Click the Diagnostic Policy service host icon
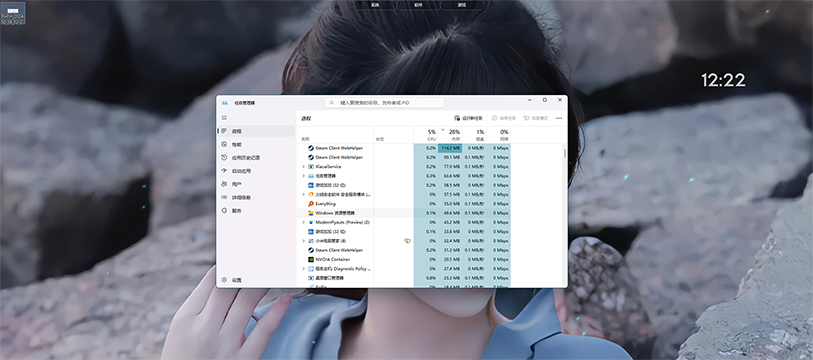 [x=311, y=269]
